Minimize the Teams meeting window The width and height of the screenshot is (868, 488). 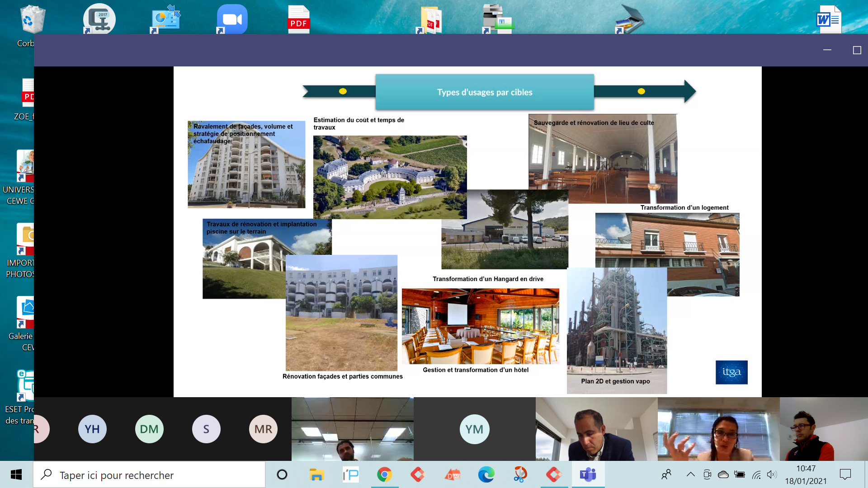827,50
